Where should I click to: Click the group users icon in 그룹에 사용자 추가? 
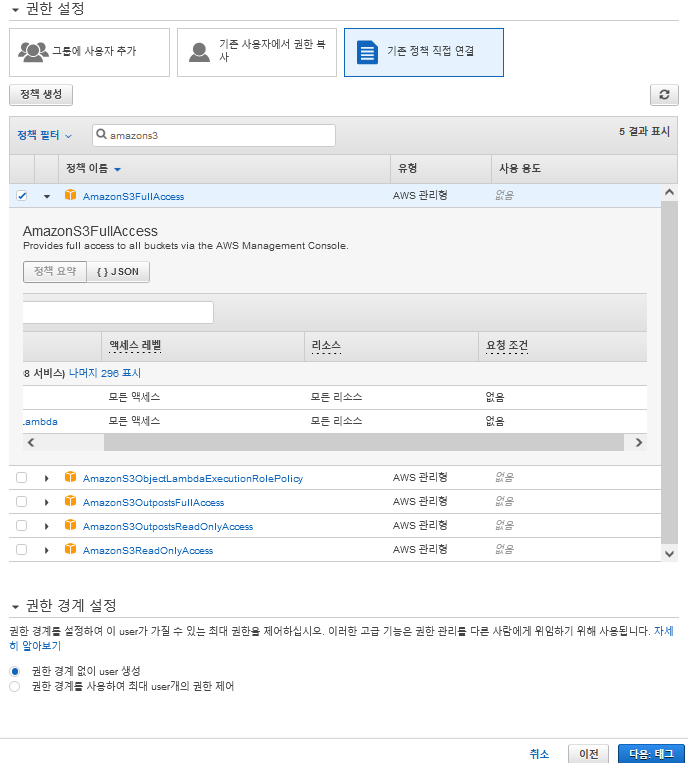(33, 52)
